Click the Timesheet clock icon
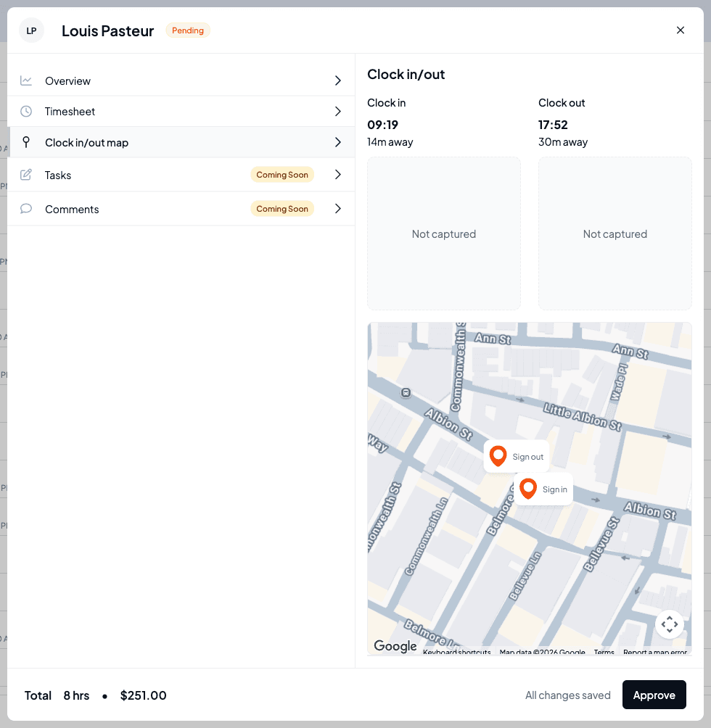 (26, 112)
